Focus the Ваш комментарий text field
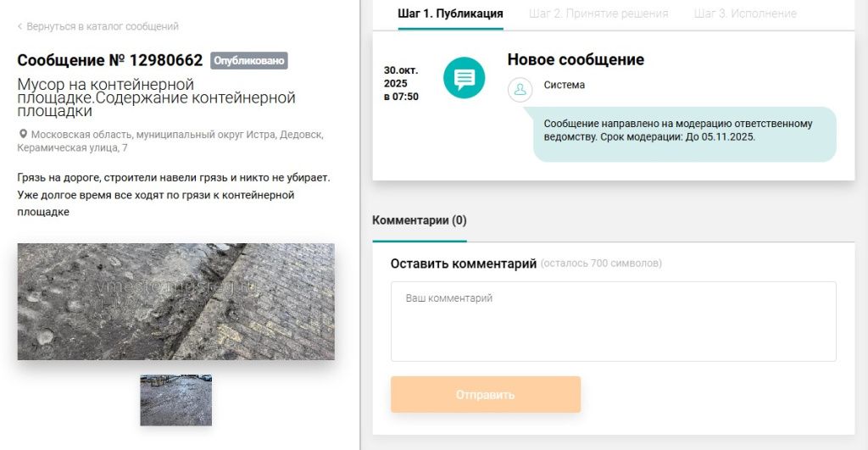 coord(613,321)
